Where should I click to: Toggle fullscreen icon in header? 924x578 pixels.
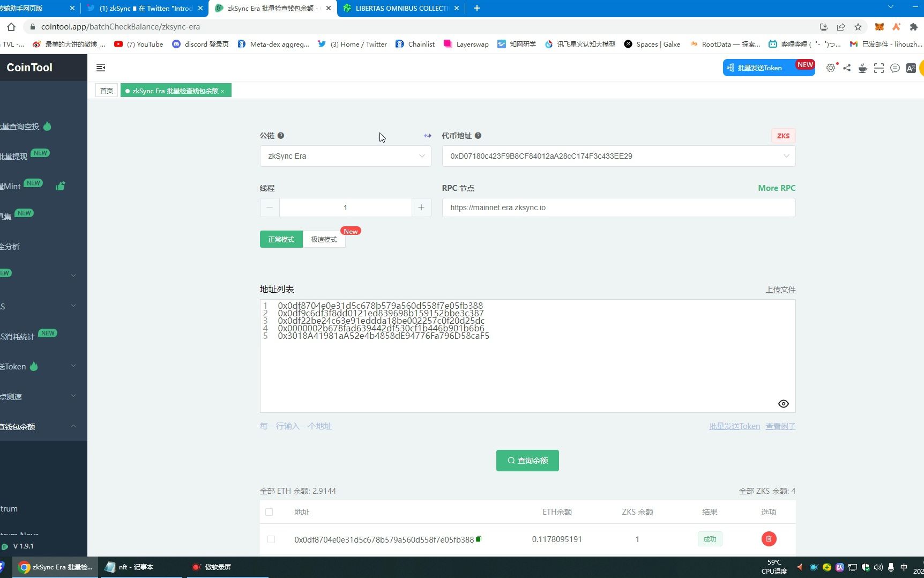(x=879, y=68)
